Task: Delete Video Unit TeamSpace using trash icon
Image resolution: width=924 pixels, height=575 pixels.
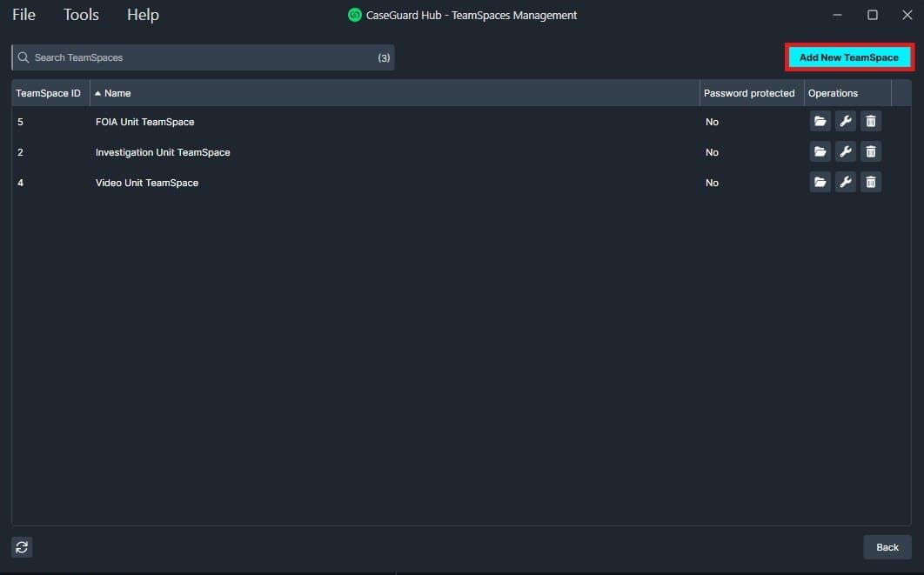Action: 870,182
